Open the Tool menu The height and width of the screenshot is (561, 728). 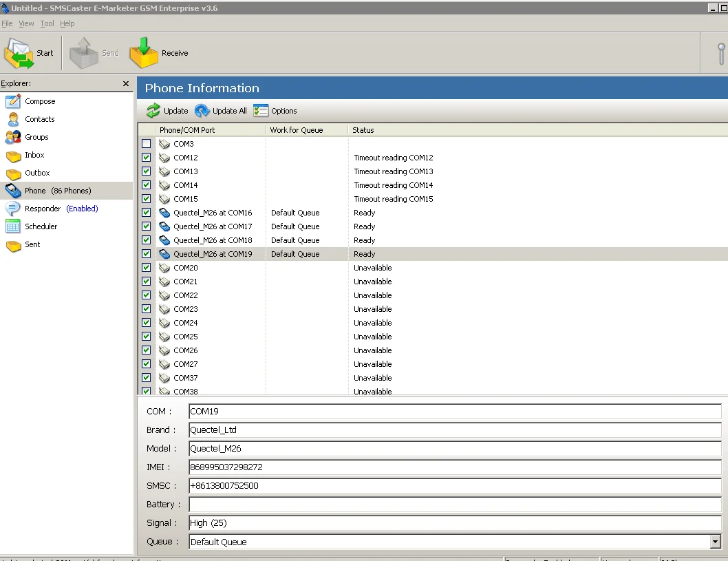tap(47, 23)
